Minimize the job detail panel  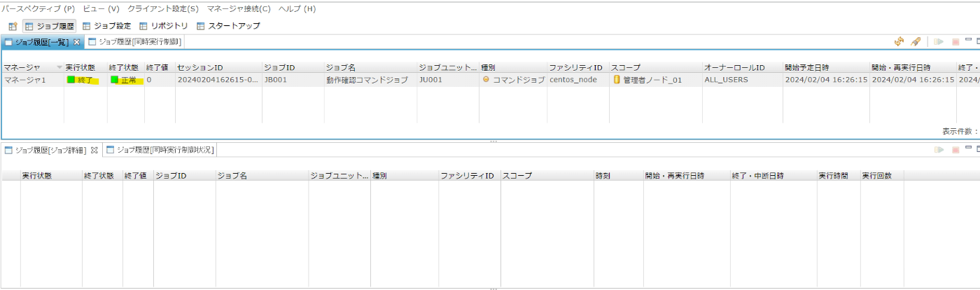pyautogui.click(x=969, y=149)
